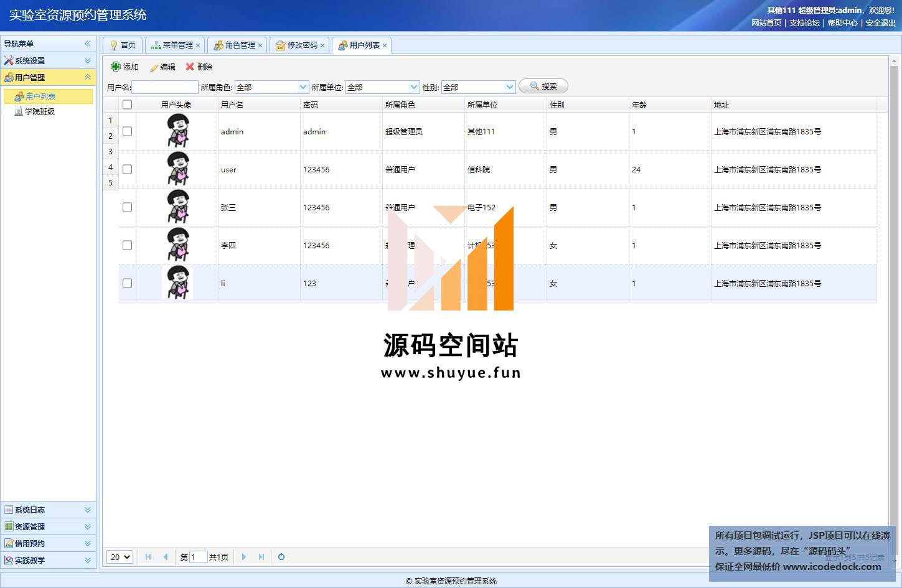Go to next page of the grid

[244, 557]
